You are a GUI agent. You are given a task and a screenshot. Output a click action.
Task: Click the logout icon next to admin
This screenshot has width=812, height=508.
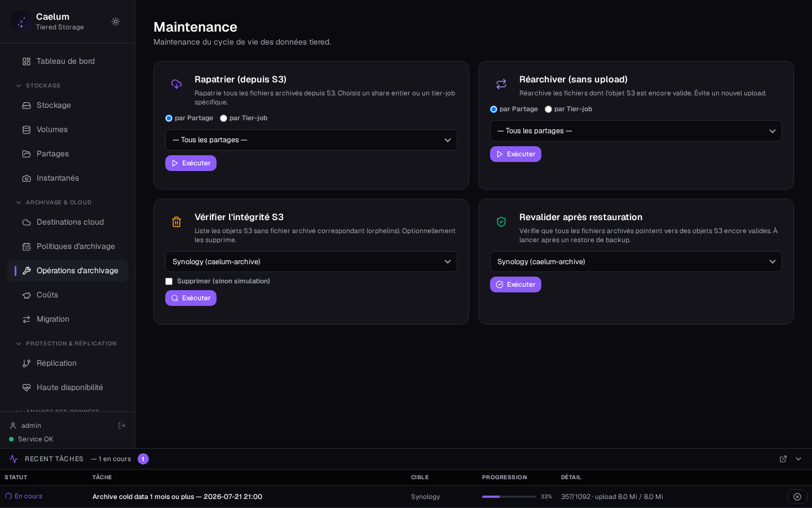122,426
